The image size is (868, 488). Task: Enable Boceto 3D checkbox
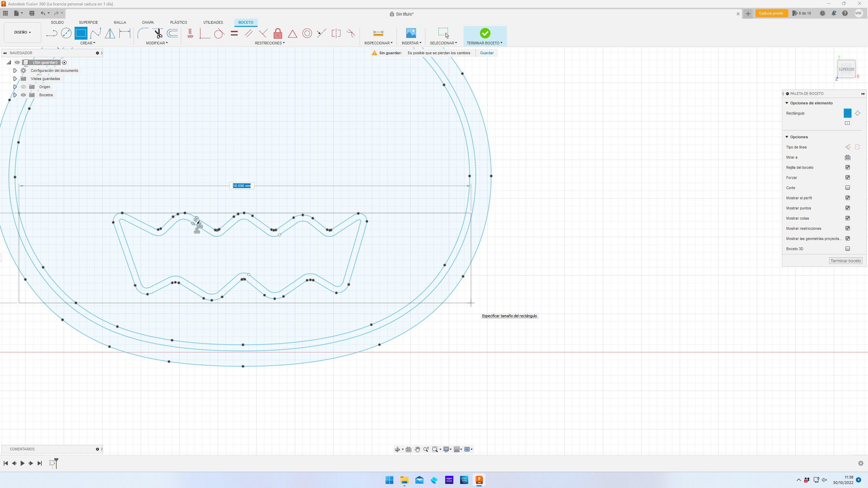(848, 249)
